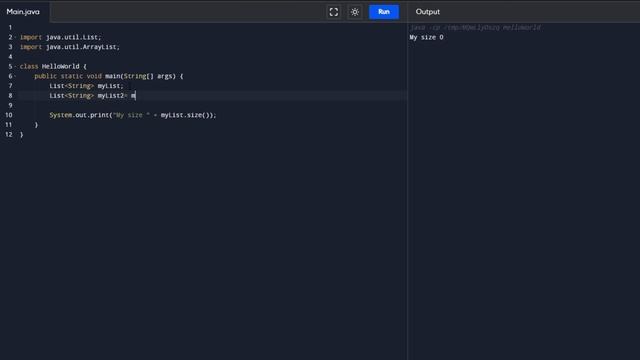640x360 pixels.
Task: Collapse the main method fold arrow on line 6
Action: tap(15, 76)
